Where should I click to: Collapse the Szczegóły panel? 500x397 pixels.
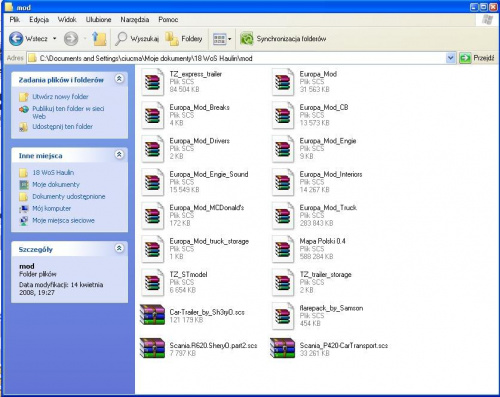point(119,248)
